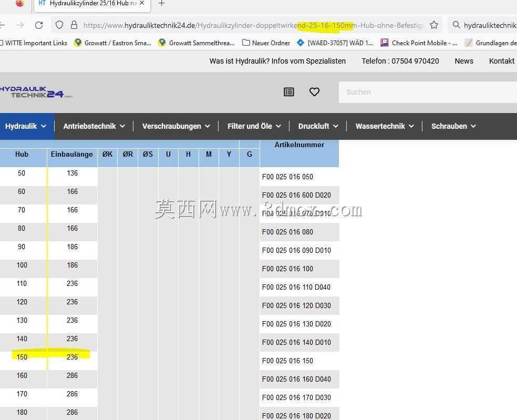This screenshot has height=420, width=517.
Task: Bookmark this page with the star icon
Action: pos(434,25)
